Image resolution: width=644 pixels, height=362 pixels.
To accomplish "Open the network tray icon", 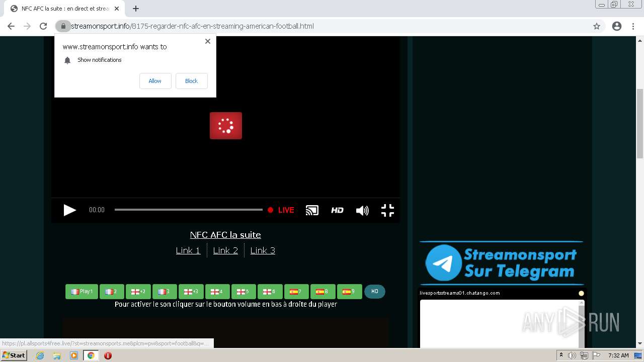I will coord(584,355).
